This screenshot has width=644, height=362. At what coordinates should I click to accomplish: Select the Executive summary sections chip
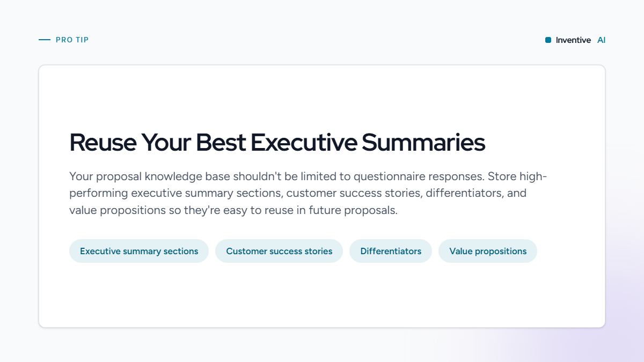coord(139,251)
